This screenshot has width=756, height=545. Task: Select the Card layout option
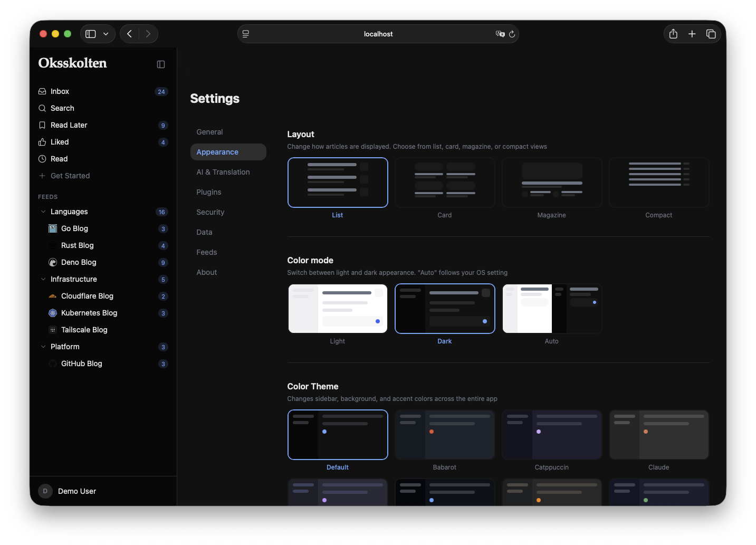tap(444, 183)
